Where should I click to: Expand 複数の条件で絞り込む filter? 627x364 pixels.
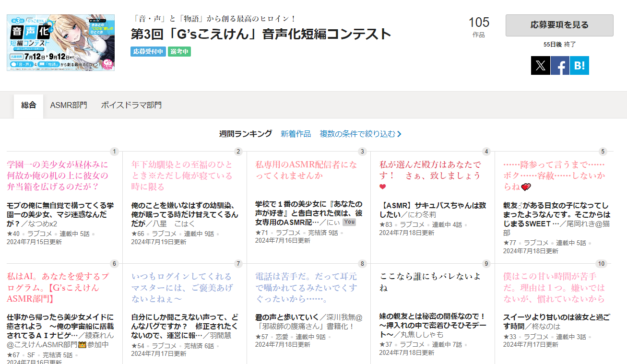[360, 134]
